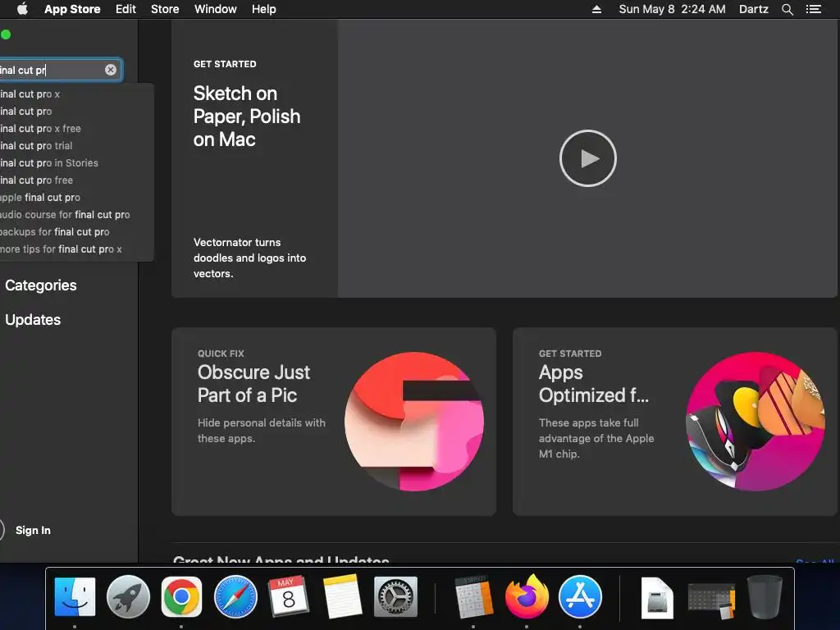Open Finder from the Dock
Screen dimensions: 840x630
coord(75,596)
